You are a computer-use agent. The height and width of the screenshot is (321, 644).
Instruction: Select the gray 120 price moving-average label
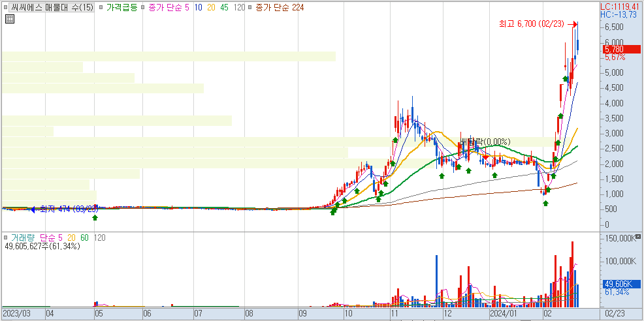(240, 7)
